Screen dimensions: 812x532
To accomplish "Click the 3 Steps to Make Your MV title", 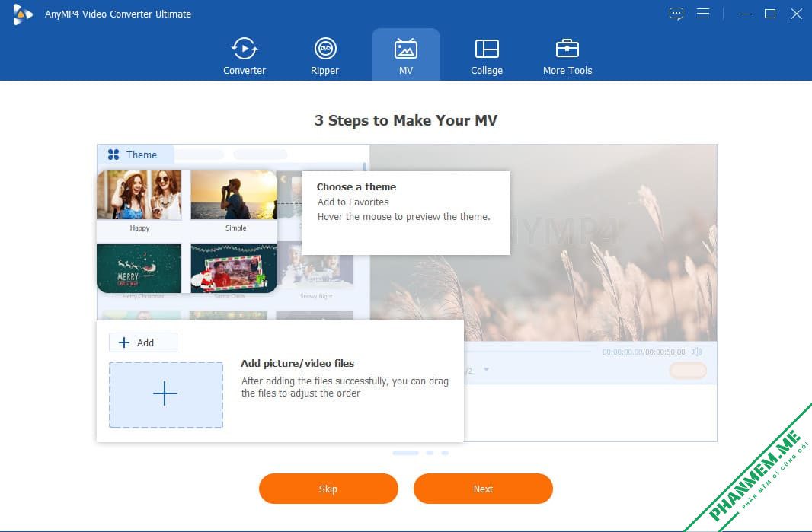I will pos(406,120).
